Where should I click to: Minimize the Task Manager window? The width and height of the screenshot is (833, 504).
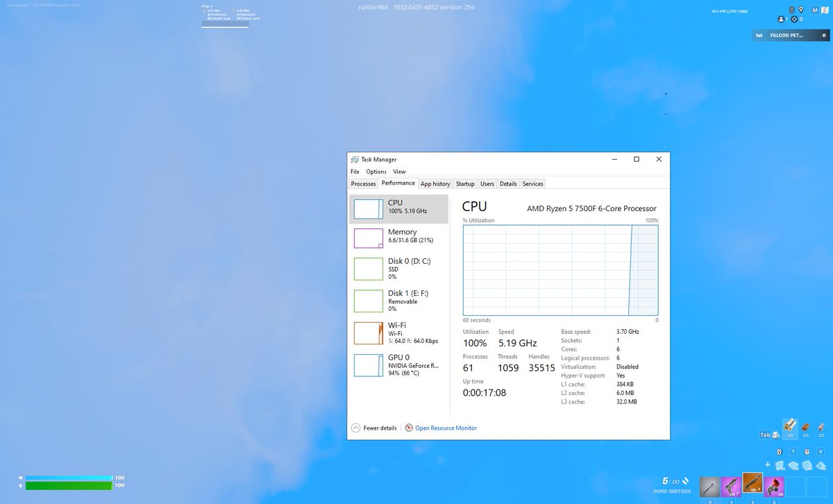tap(614, 159)
